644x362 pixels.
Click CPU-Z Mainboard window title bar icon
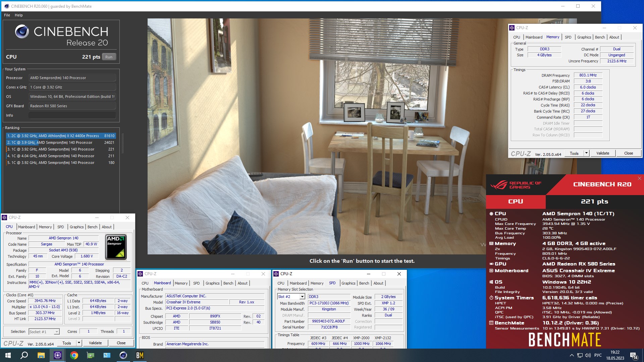coord(141,274)
